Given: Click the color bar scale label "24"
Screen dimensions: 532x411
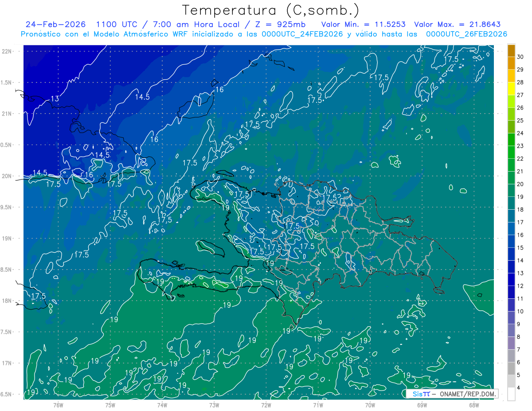Looking at the screenshot, I should pyautogui.click(x=520, y=133).
